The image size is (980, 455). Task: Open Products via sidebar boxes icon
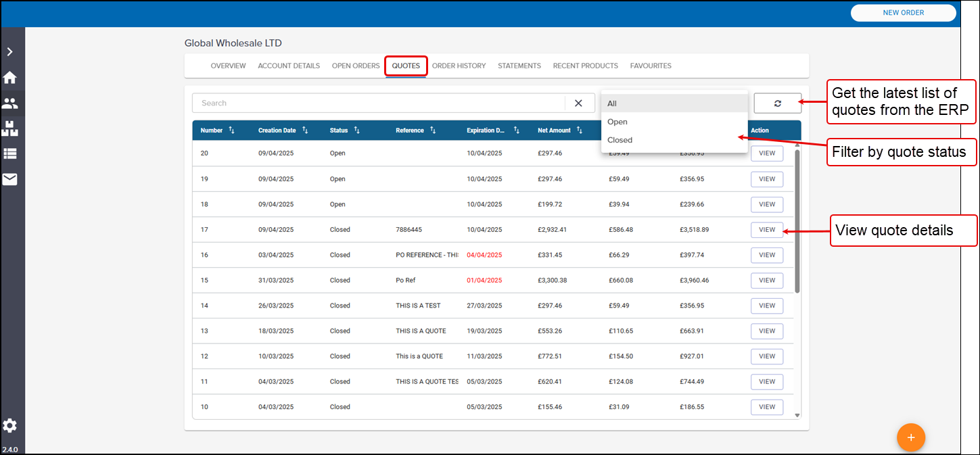pos(10,128)
